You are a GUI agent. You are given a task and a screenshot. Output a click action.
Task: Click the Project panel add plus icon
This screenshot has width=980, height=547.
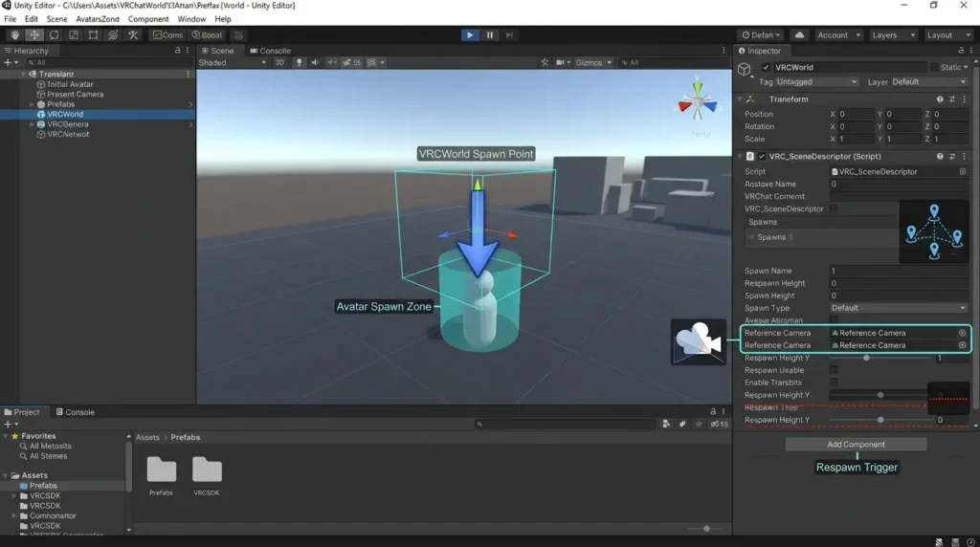8,424
